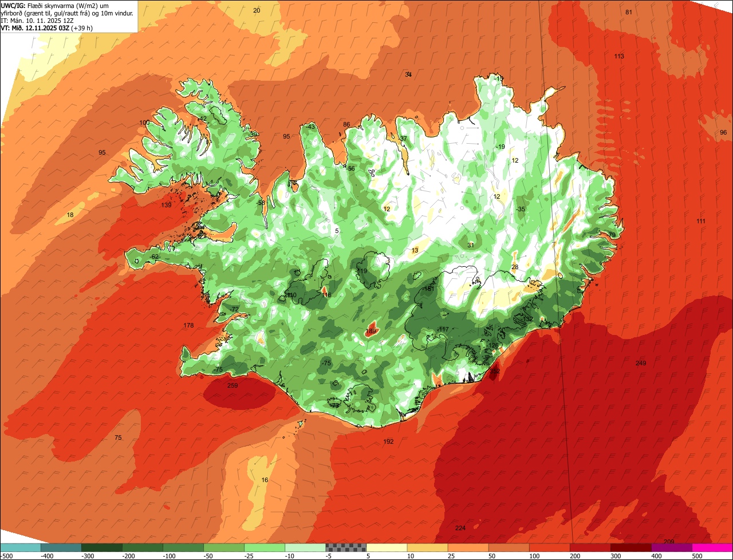Select the map value '13' in the central interior

415,250
